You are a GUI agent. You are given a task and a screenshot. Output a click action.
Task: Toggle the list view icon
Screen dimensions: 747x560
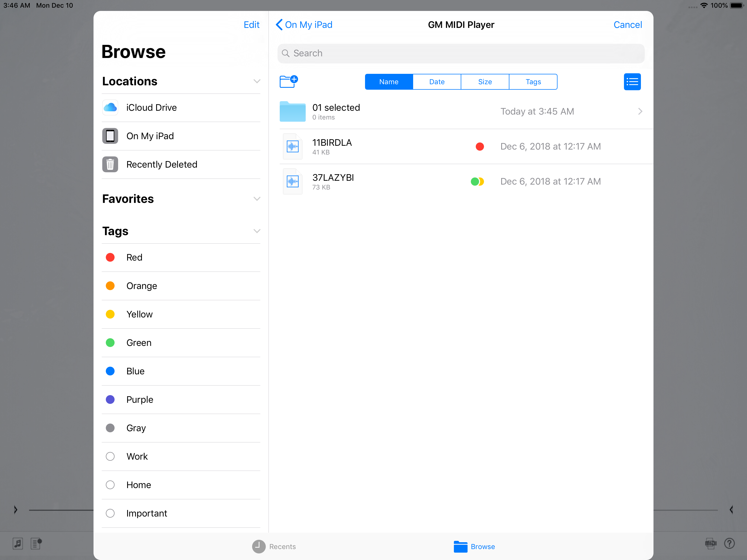[x=632, y=82]
